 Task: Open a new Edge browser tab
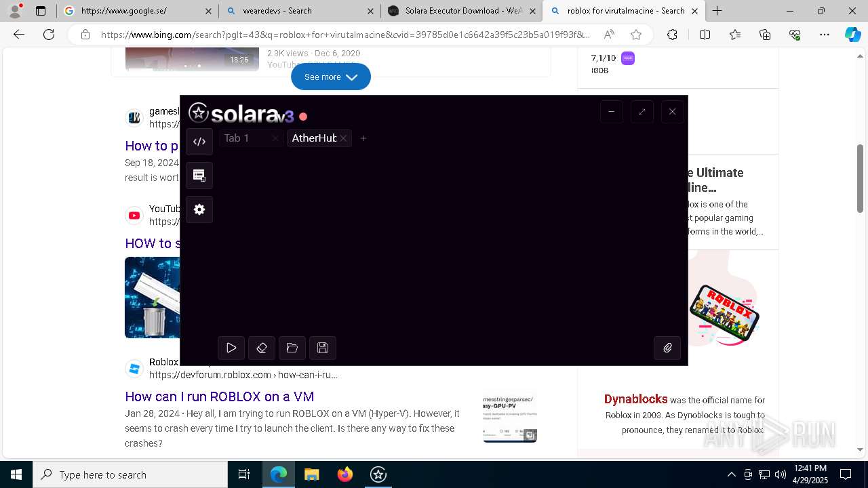(717, 11)
